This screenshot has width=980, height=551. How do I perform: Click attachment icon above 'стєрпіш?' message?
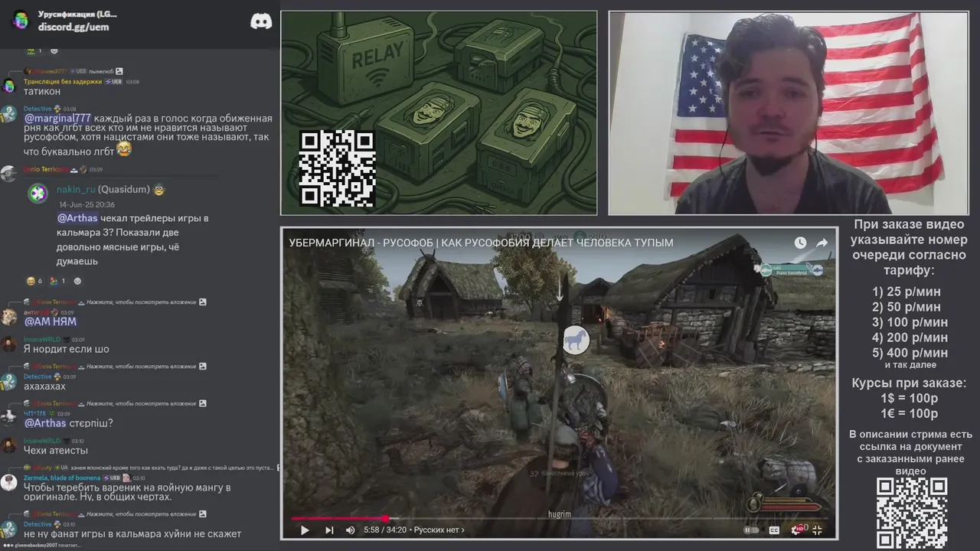(202, 403)
